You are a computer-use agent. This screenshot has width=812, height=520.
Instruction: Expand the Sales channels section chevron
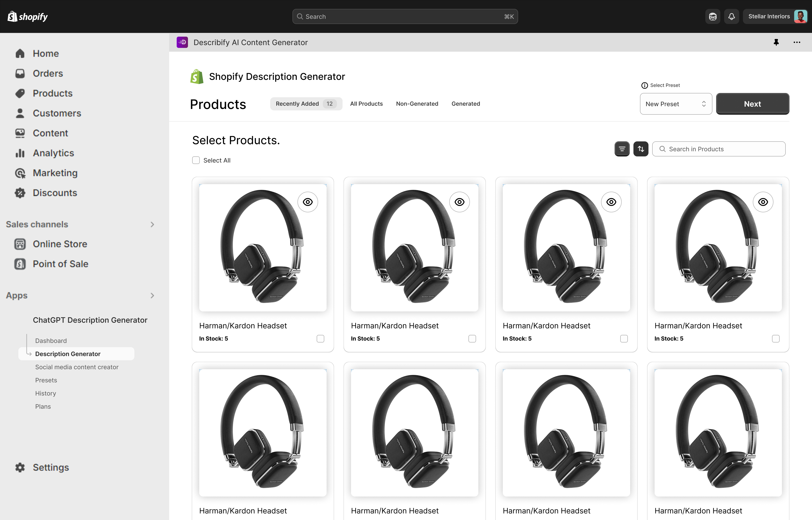[x=152, y=225]
